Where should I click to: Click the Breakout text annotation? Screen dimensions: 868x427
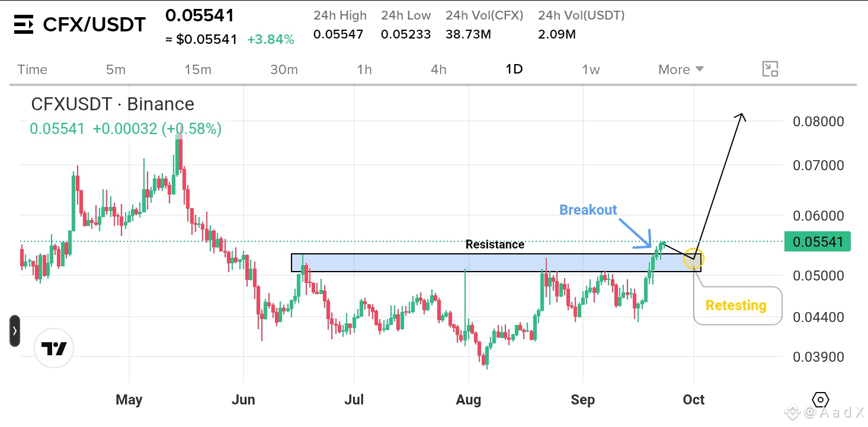[x=588, y=210]
